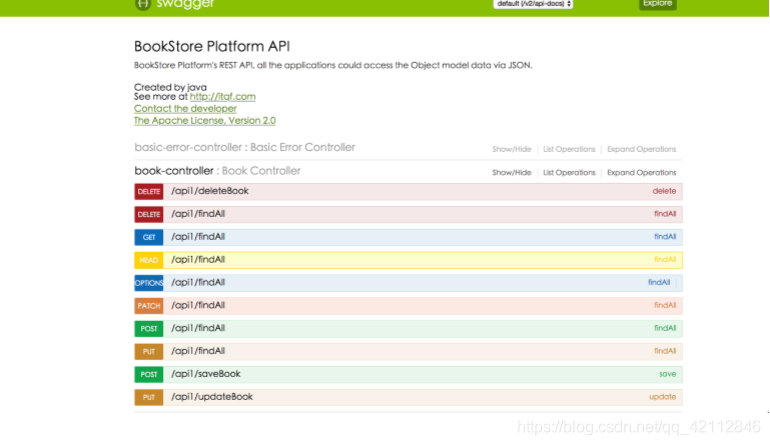
Task: Click the Swagger logo icon
Action: point(142,4)
